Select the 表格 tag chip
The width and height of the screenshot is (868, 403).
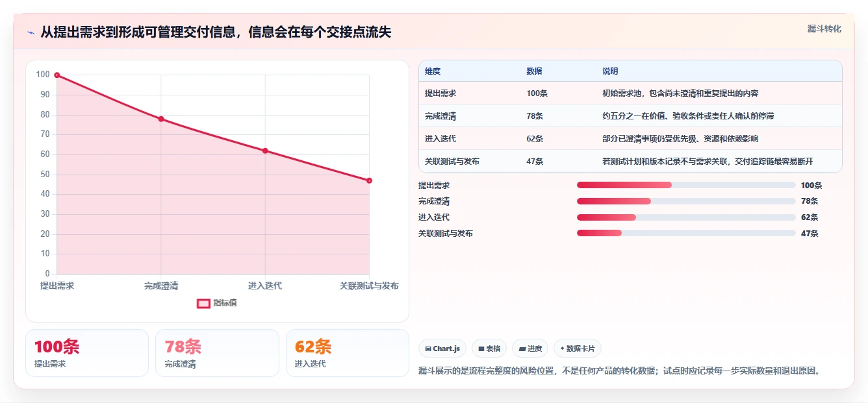(489, 348)
